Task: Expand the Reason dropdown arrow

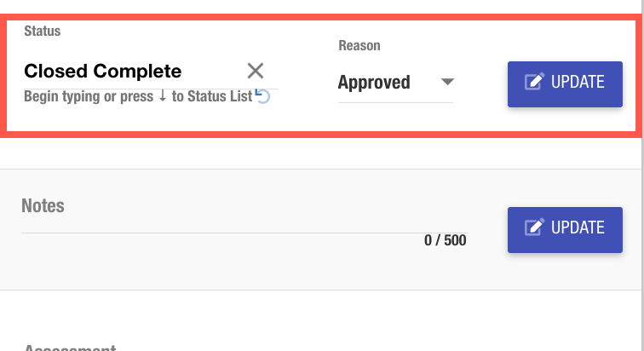Action: [x=447, y=83]
